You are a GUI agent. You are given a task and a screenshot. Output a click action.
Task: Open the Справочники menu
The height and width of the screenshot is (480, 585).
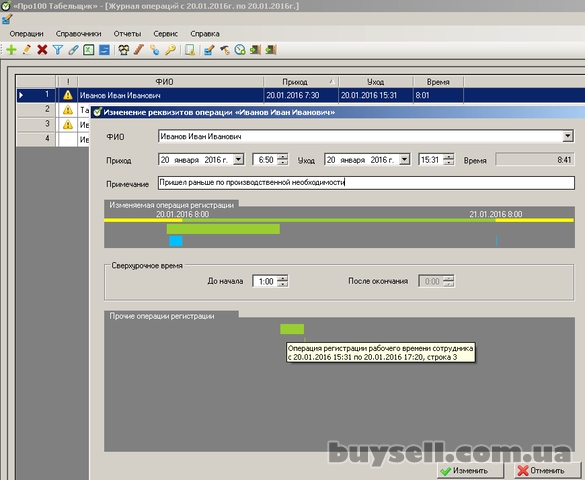(x=78, y=34)
